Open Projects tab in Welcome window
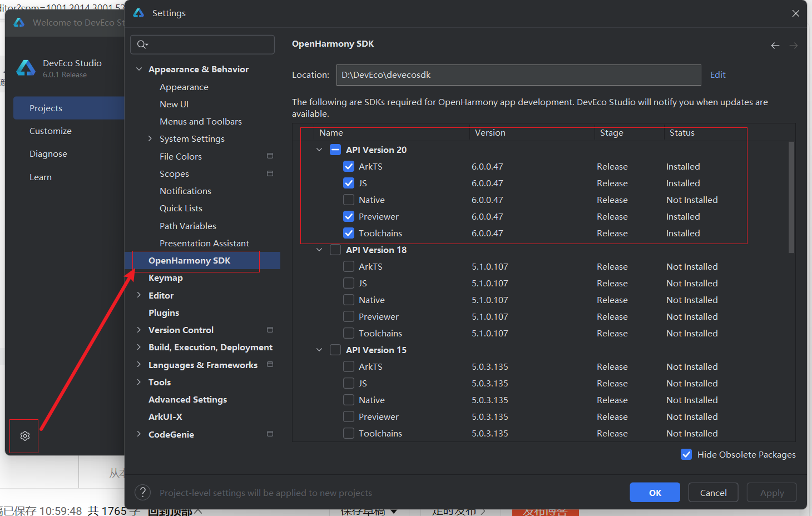The width and height of the screenshot is (812, 516). tap(69, 108)
